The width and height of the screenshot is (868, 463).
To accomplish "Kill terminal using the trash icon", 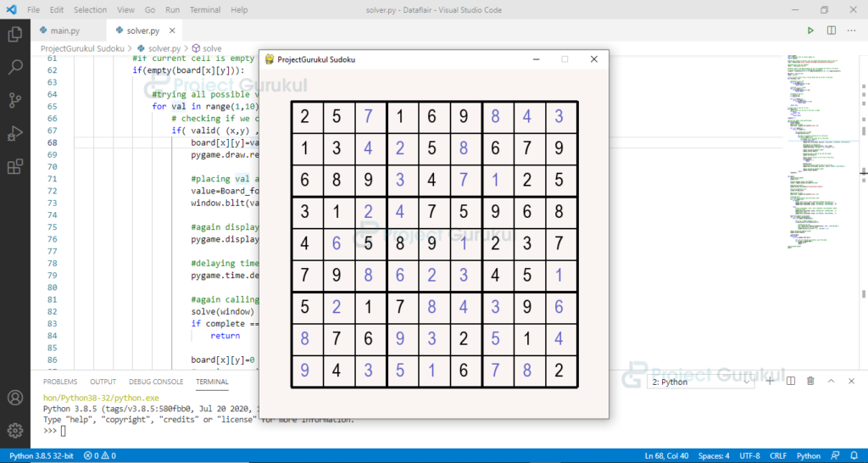I will click(810, 382).
